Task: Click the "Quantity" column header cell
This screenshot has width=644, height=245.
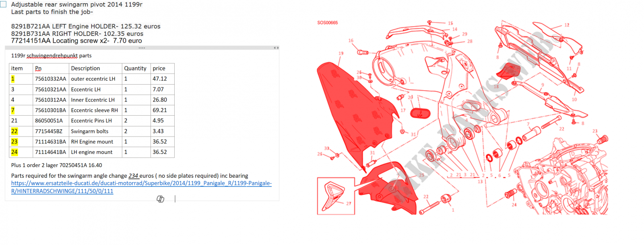Action: (x=135, y=69)
